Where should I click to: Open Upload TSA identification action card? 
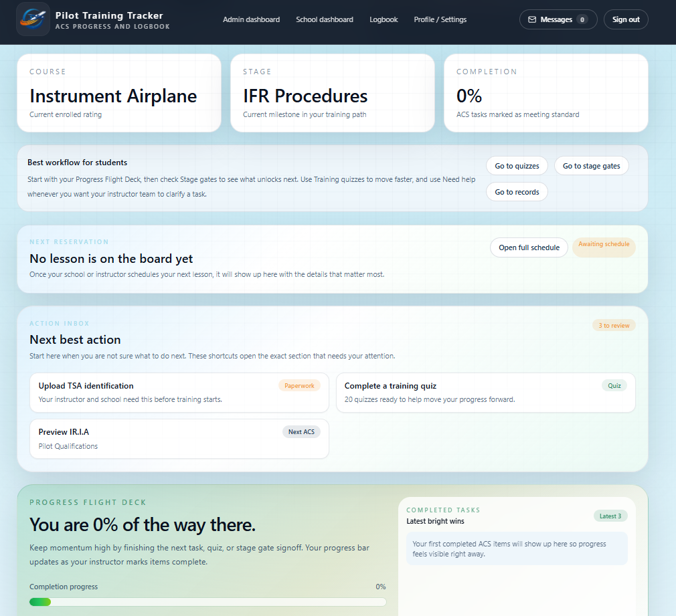coord(179,393)
